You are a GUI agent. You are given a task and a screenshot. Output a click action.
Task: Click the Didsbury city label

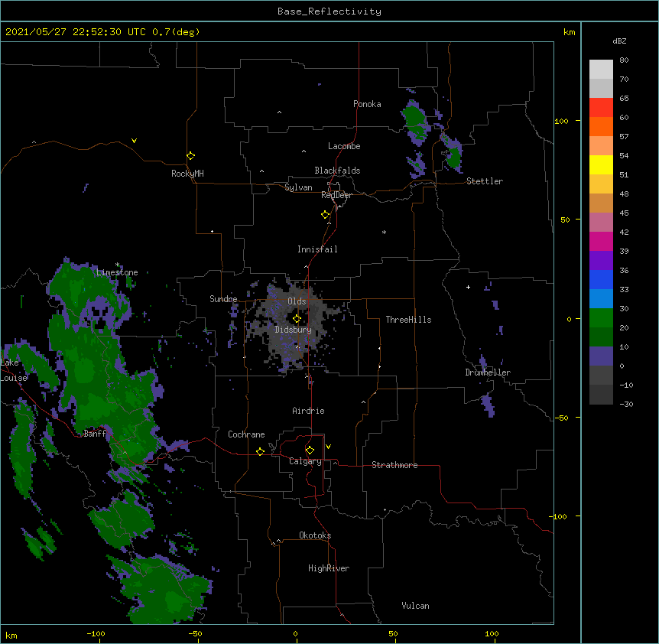(x=294, y=330)
